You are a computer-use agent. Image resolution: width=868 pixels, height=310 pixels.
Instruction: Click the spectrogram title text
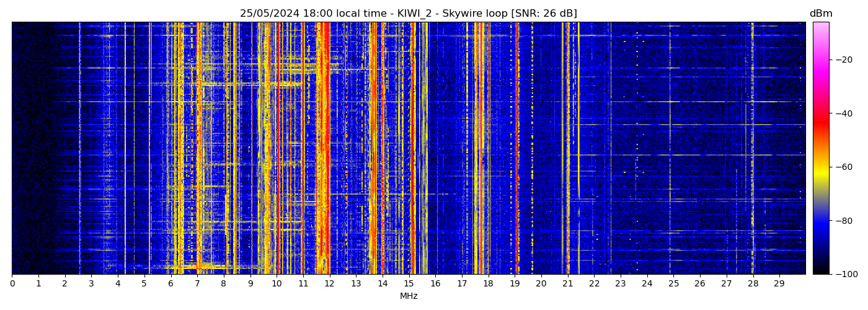[408, 14]
